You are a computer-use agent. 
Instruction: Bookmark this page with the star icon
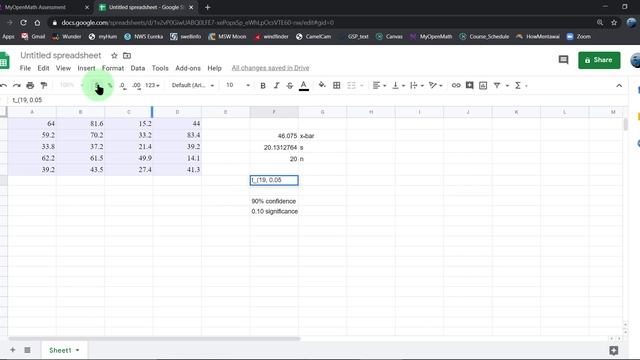pos(613,23)
